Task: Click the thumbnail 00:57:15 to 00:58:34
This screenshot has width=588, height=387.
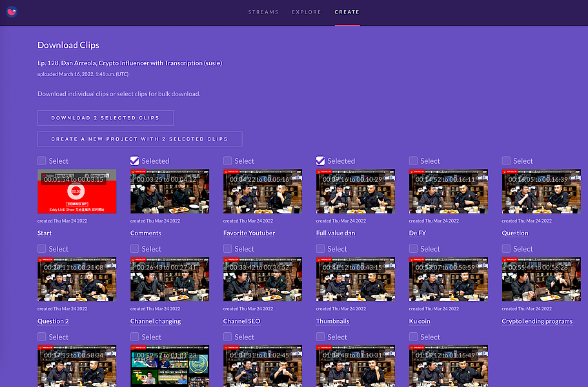Action: point(77,366)
